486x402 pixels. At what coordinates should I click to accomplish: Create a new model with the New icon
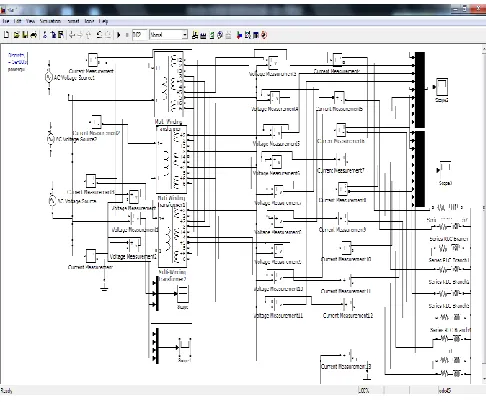[x=7, y=35]
